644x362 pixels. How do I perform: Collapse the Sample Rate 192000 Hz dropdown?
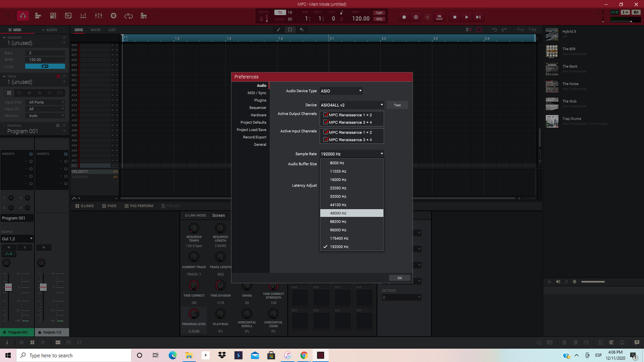[352, 154]
